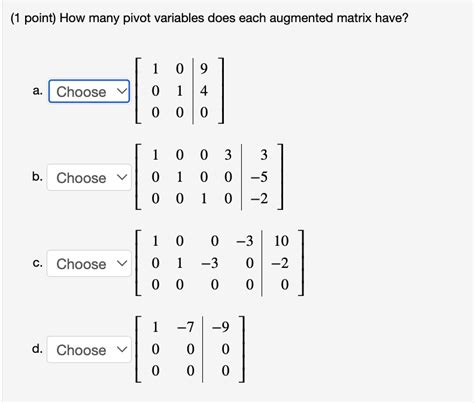The image size is (474, 403).
Task: Open the Choose dropdown for matrix c
Action: coord(89,263)
